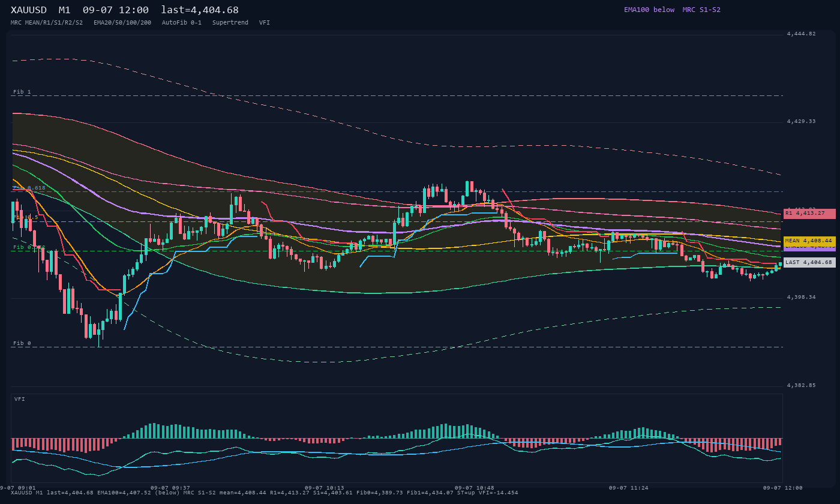Click the 'EMA100 below MRC S1-S2' status text
The height and width of the screenshot is (504, 840).
point(672,10)
